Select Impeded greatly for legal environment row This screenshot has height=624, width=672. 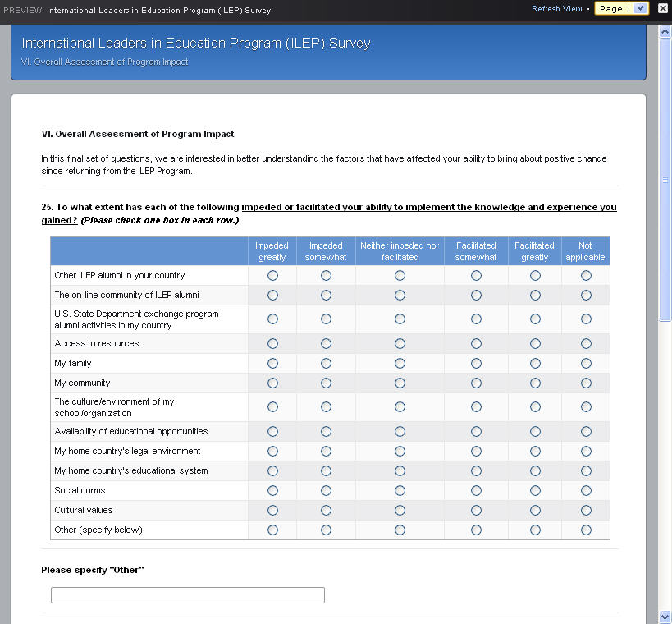[272, 451]
